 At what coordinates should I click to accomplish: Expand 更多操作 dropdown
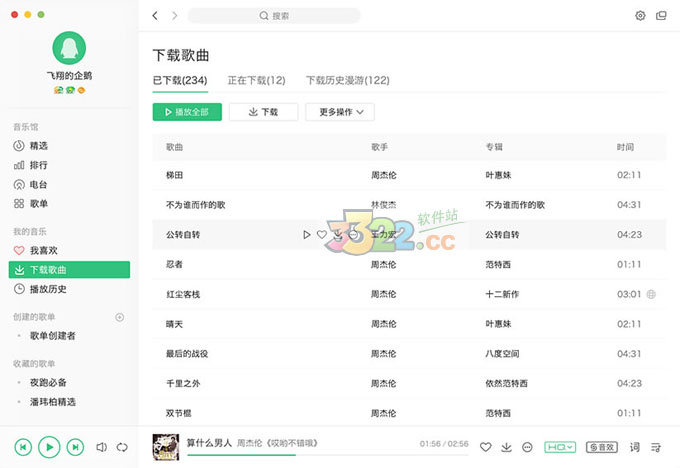click(340, 112)
